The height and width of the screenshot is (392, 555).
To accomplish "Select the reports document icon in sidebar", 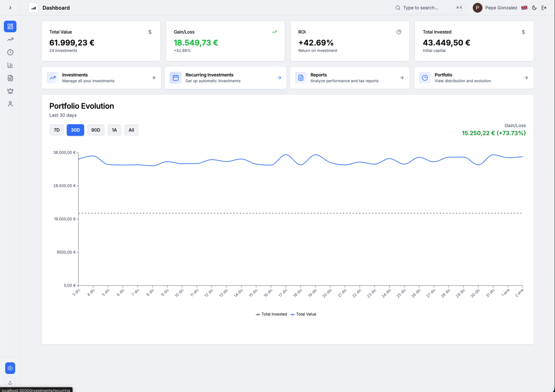I will (x=10, y=78).
